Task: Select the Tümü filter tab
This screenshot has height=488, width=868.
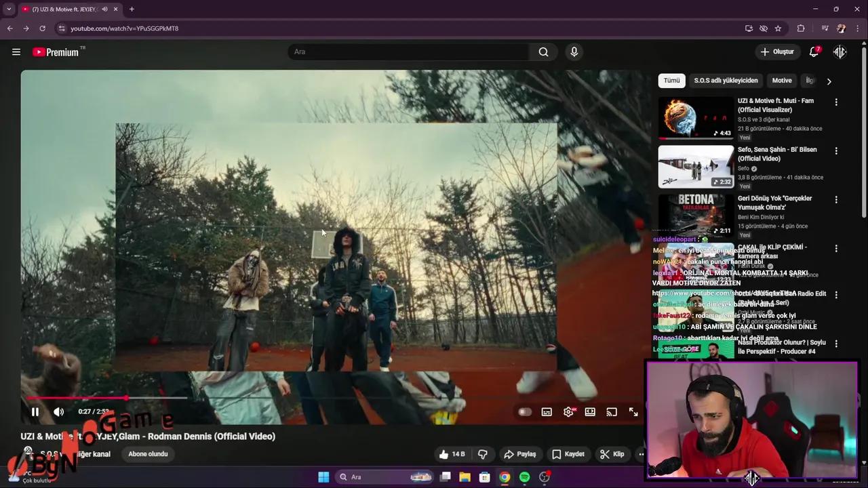Action: 671,80
